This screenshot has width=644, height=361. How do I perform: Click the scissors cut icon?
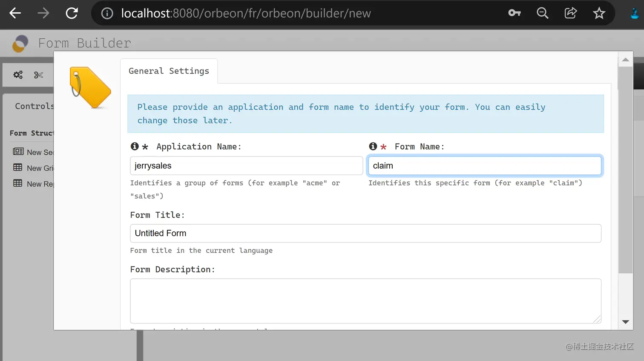[x=39, y=75]
